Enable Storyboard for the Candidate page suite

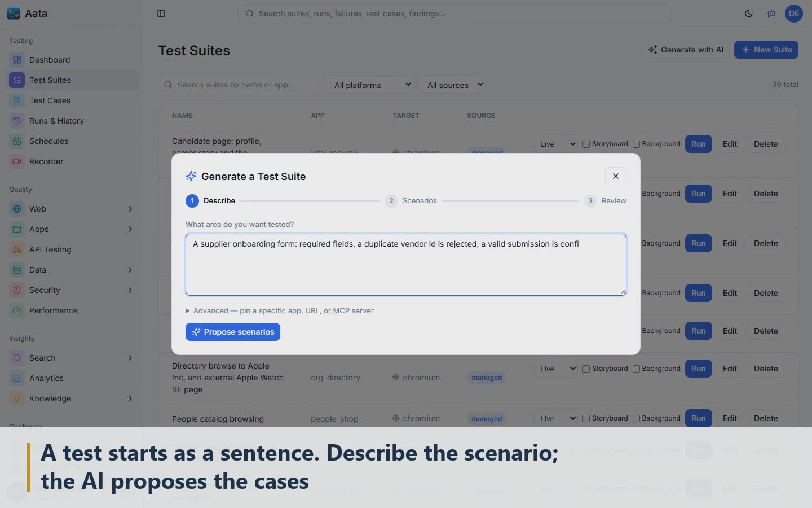(x=586, y=144)
